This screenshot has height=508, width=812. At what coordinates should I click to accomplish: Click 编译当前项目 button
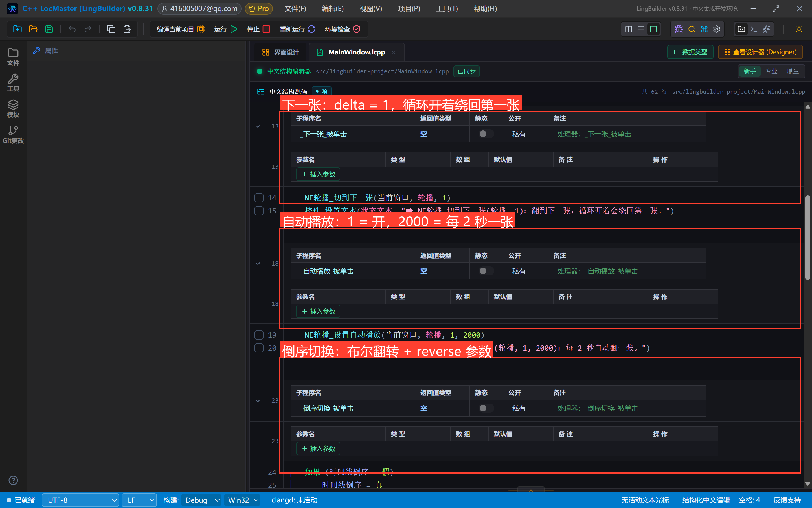(x=181, y=29)
